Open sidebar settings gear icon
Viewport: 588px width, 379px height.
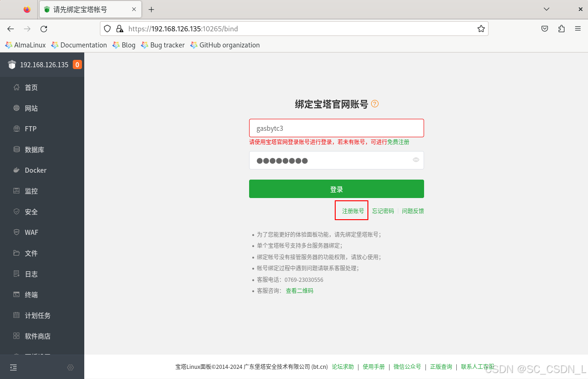point(70,367)
